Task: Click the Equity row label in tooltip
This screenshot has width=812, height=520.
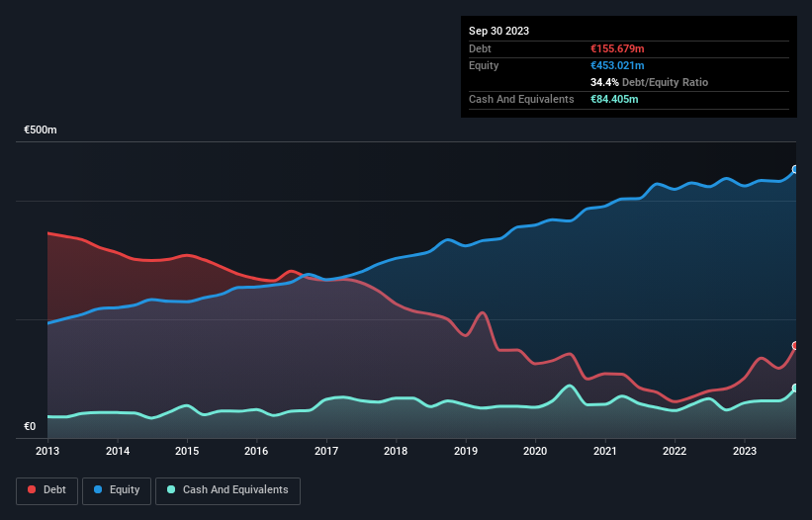Action: tap(484, 65)
